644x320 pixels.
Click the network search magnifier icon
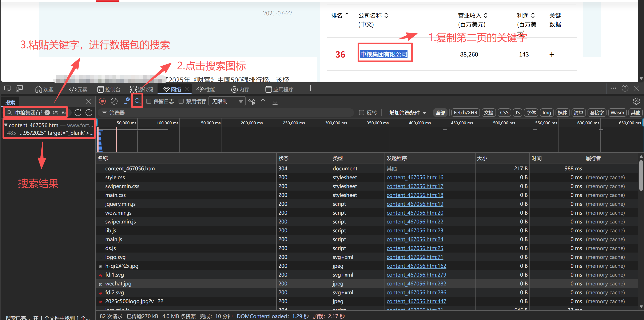[x=137, y=101]
